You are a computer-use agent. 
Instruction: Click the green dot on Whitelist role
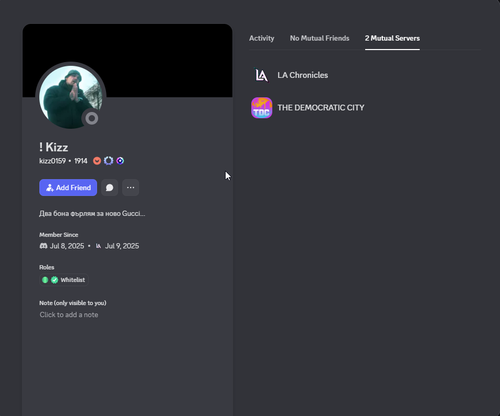click(x=45, y=280)
